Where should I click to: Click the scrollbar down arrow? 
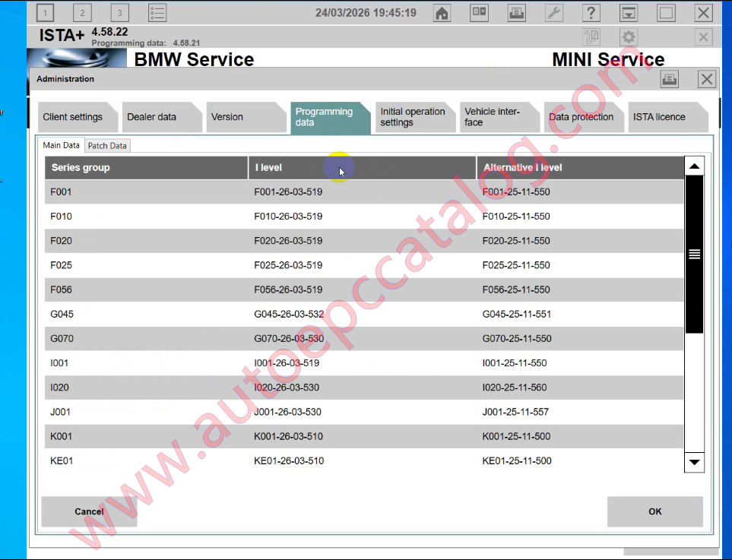point(693,462)
